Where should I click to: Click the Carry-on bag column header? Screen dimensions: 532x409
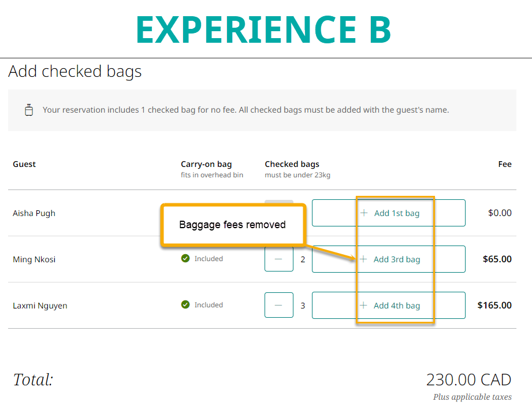click(206, 164)
